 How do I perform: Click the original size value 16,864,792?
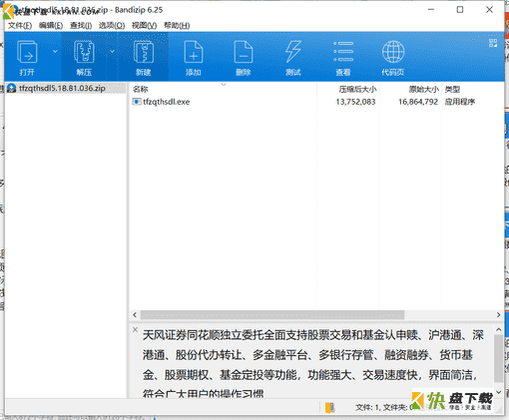pyautogui.click(x=418, y=102)
